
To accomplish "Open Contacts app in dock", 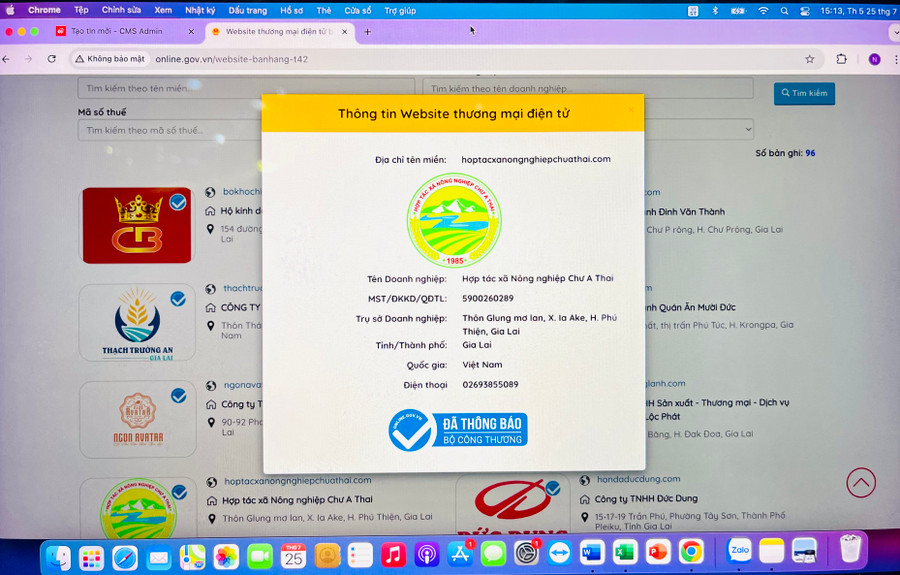I will tap(327, 556).
